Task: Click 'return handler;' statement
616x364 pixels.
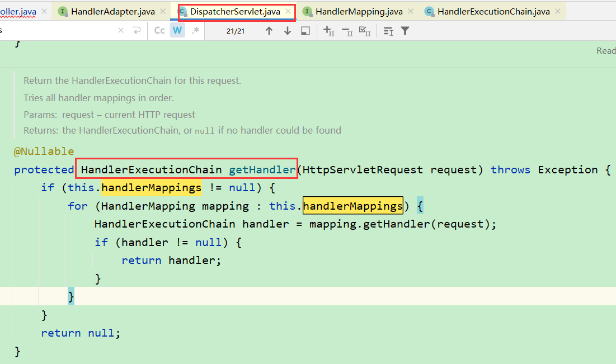Action: (x=171, y=261)
